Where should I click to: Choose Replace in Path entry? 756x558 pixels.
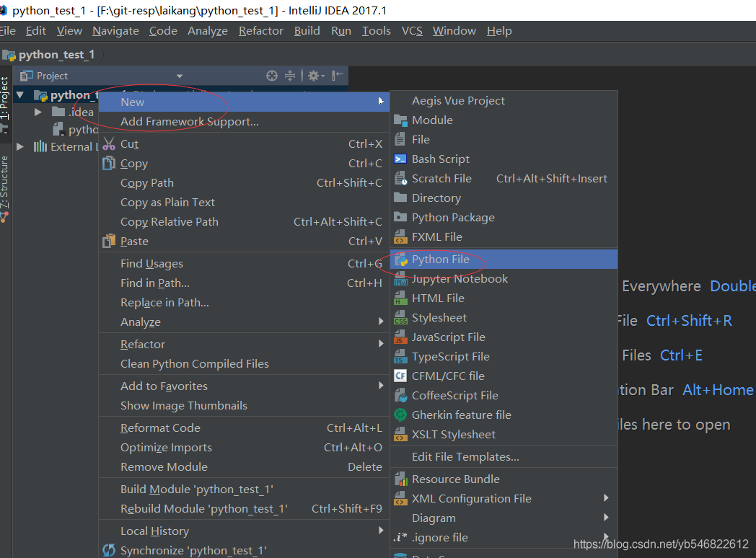point(244,303)
